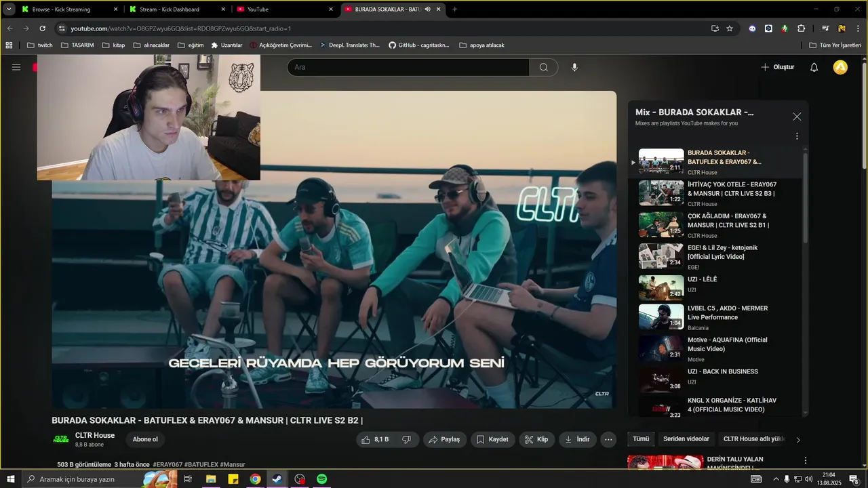Screen dimensions: 868x488
Task: Open GitHub - cagritaskn bookmark
Action: (419, 45)
